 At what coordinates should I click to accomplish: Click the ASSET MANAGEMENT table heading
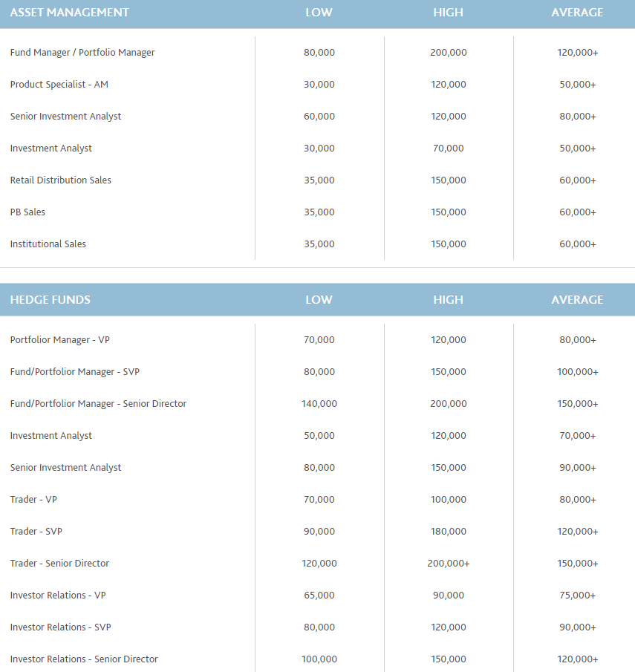pos(70,13)
